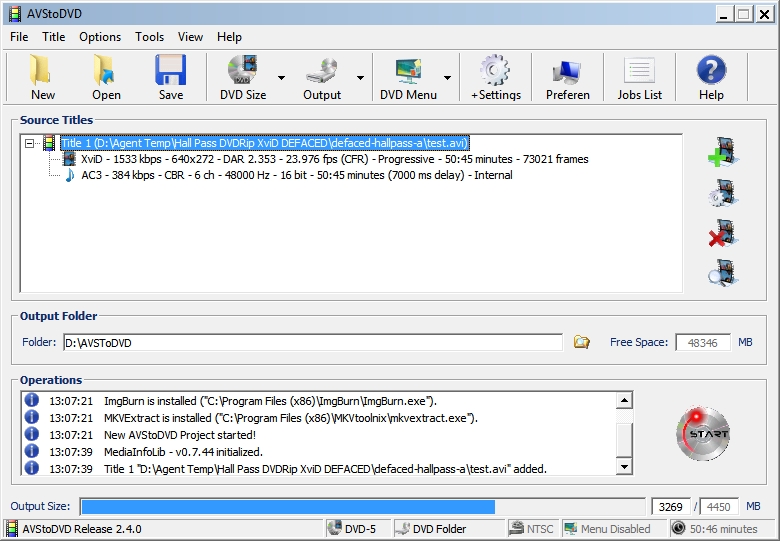Open the File menu
780x541 pixels.
pyautogui.click(x=19, y=37)
